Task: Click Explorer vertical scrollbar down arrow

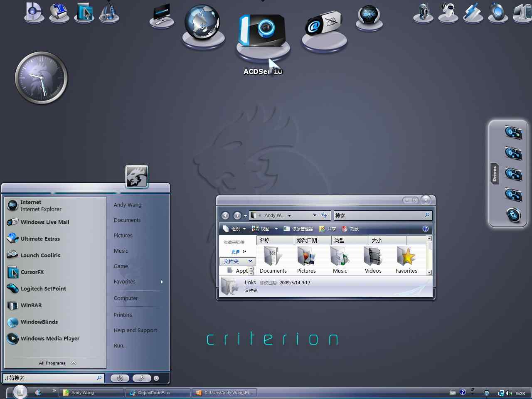Action: click(429, 272)
